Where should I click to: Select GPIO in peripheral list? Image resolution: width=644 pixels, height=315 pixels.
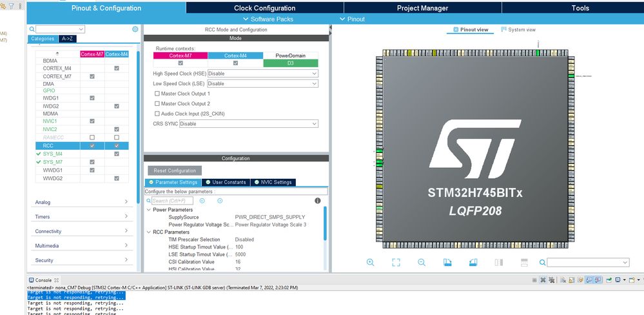[x=49, y=90]
